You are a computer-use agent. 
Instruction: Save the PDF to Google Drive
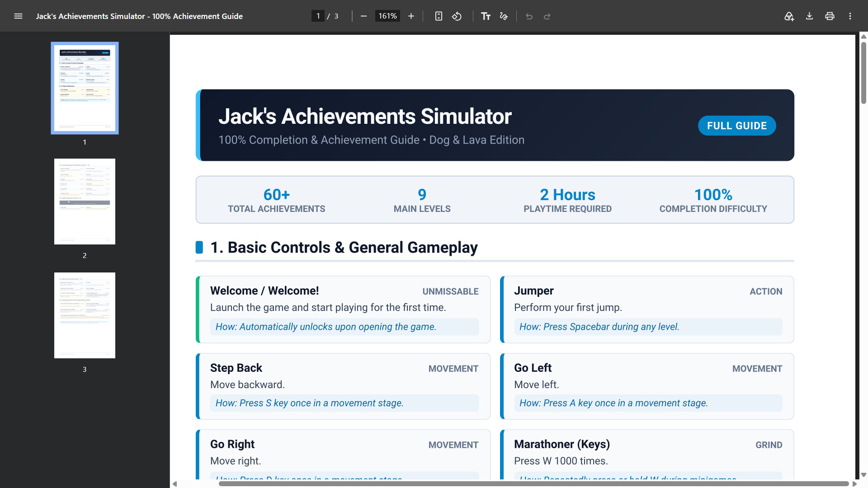pyautogui.click(x=789, y=16)
